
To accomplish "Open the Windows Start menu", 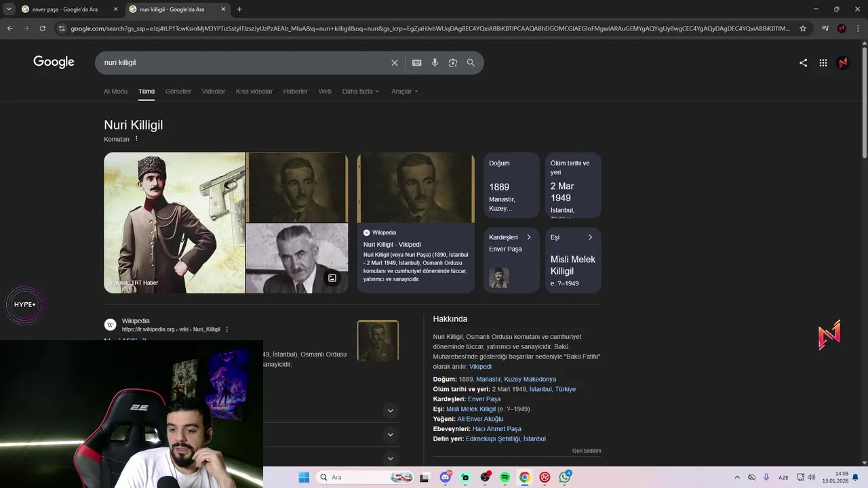I will point(304,477).
